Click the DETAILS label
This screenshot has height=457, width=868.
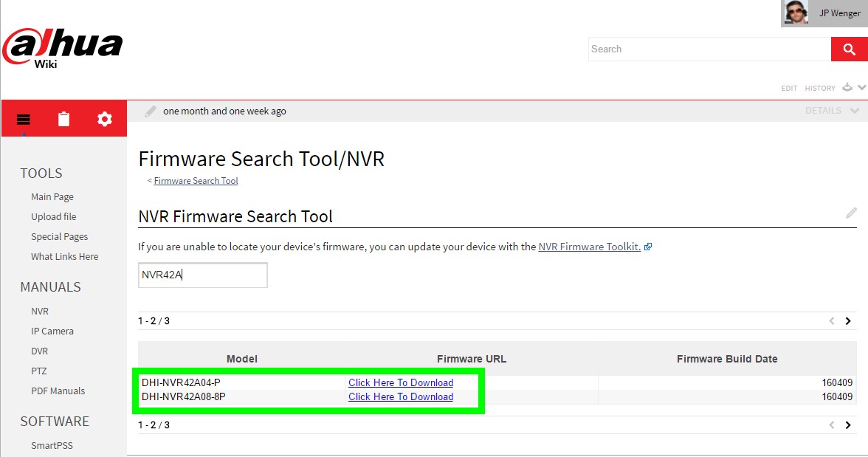point(823,111)
